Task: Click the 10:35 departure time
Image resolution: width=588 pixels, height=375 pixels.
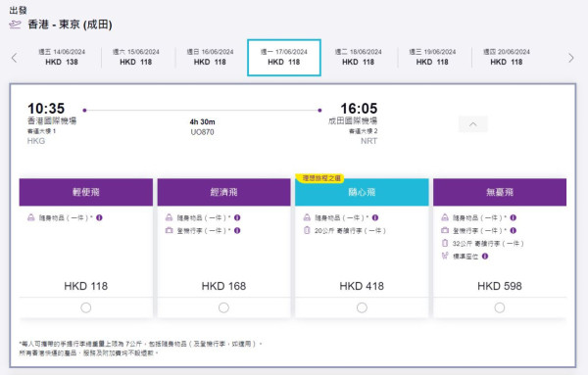Action: (x=46, y=109)
